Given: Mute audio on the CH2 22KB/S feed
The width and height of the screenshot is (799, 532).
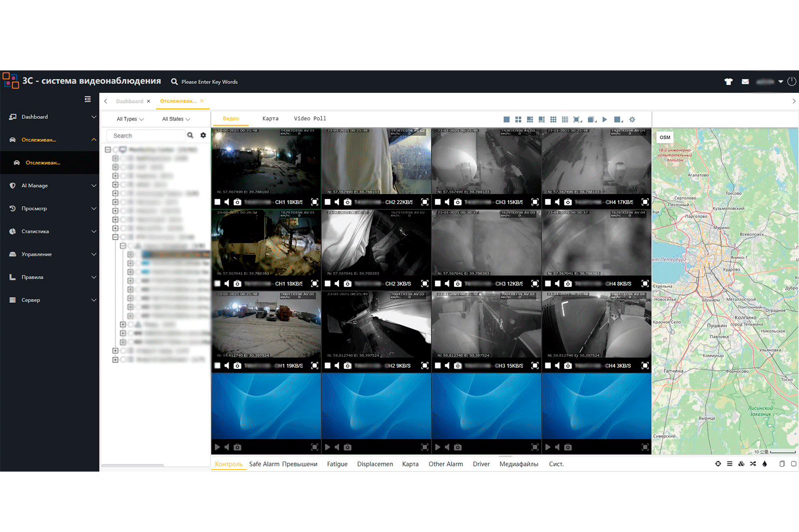Looking at the screenshot, I should point(337,202).
